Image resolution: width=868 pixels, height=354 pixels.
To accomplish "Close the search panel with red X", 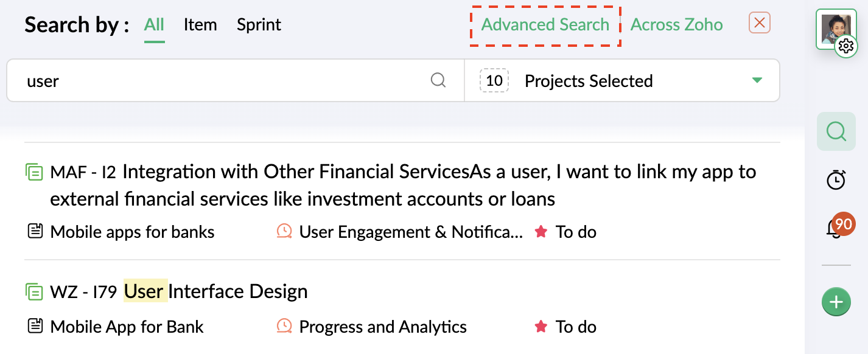I will tap(759, 23).
